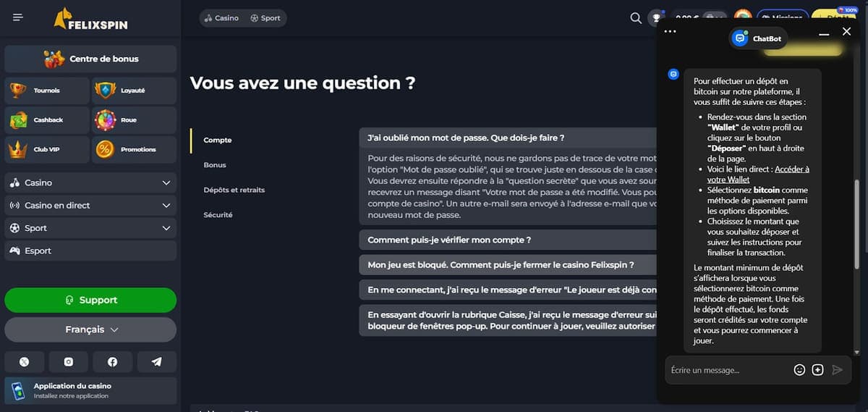Open the Facebook social icon
Image resolution: width=868 pixels, height=412 pixels.
tap(112, 362)
